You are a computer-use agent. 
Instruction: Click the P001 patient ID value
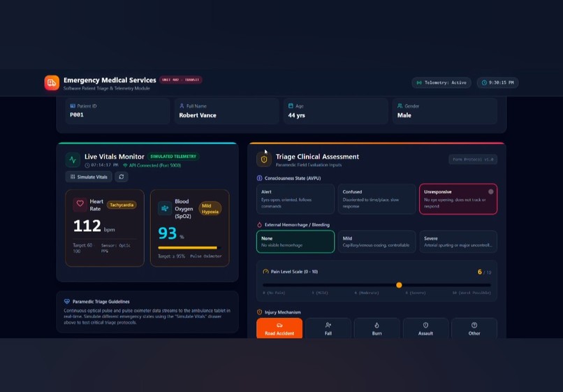pos(77,115)
